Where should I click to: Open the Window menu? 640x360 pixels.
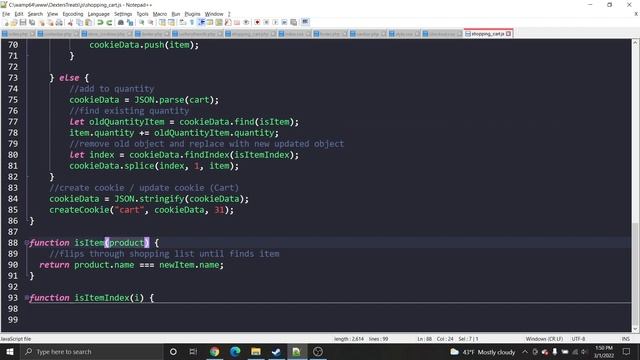point(214,14)
